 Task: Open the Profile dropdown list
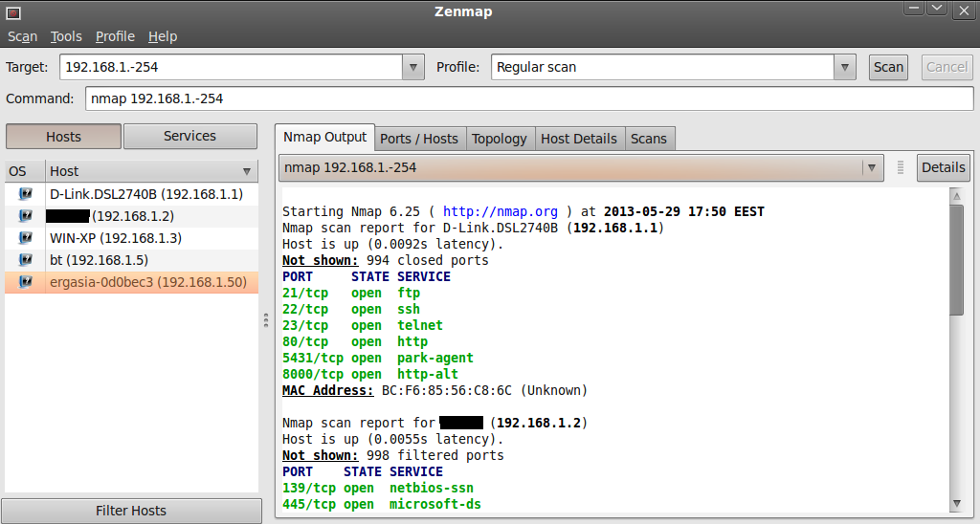pos(844,67)
